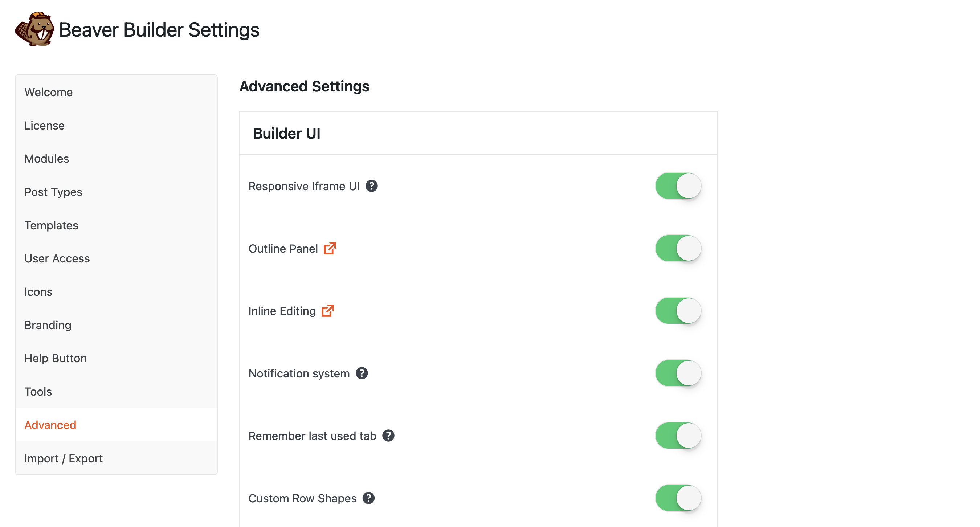Navigate to the Branding settings
Screen dimensions: 980x527
(x=48, y=325)
